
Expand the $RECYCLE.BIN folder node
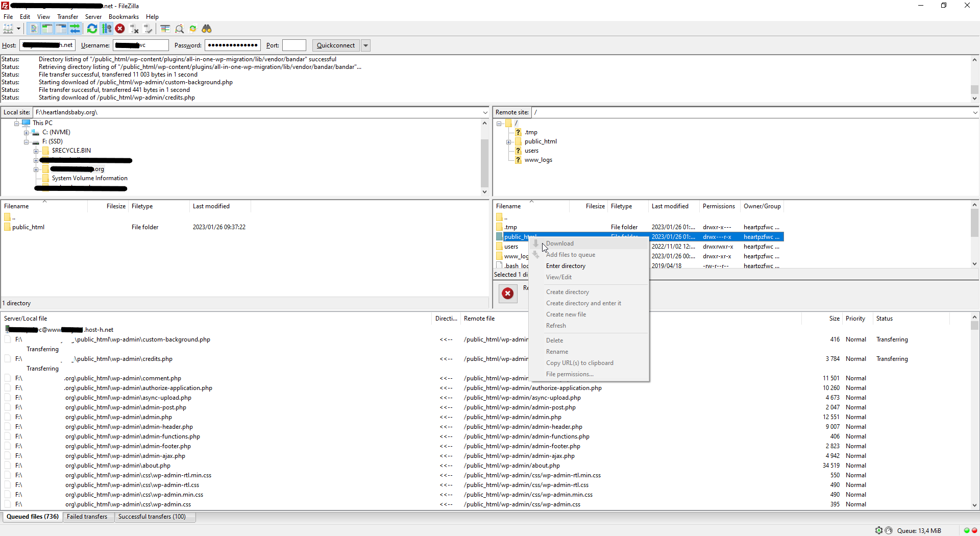36,151
